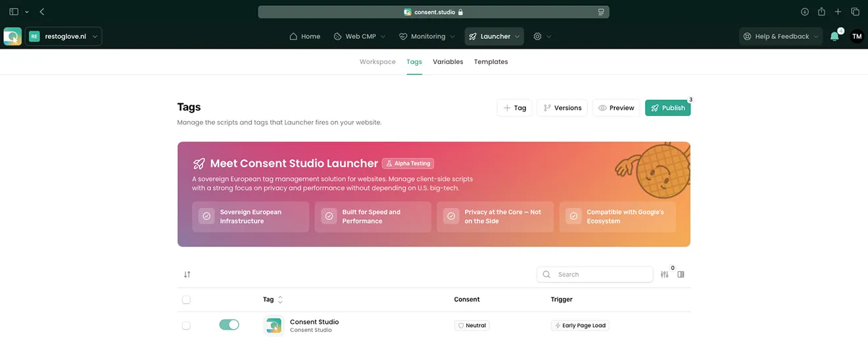Open Launcher navigation menu
Image resolution: width=868 pixels, height=337 pixels.
494,36
